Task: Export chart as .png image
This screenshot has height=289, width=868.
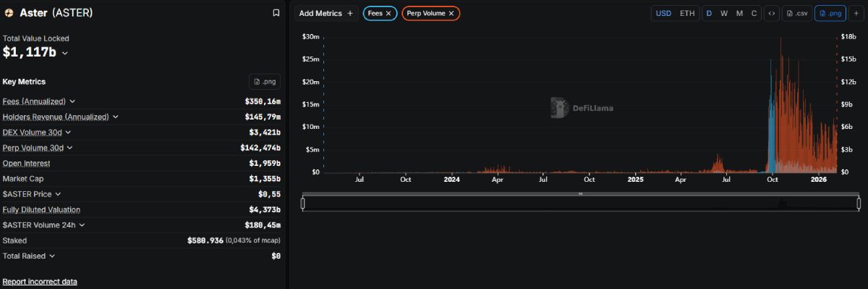Action: pyautogui.click(x=830, y=13)
